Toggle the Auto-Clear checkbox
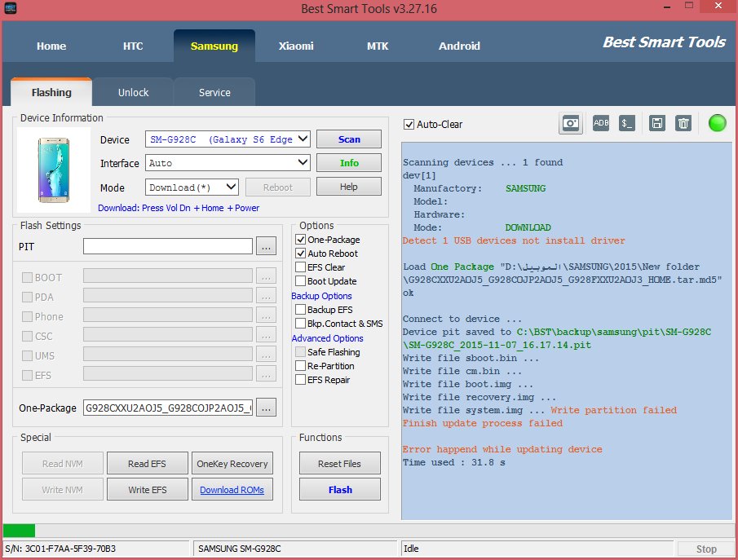This screenshot has width=738, height=560. [409, 125]
